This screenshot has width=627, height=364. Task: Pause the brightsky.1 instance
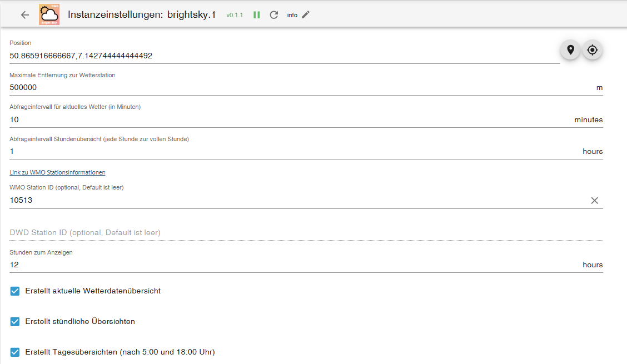257,15
